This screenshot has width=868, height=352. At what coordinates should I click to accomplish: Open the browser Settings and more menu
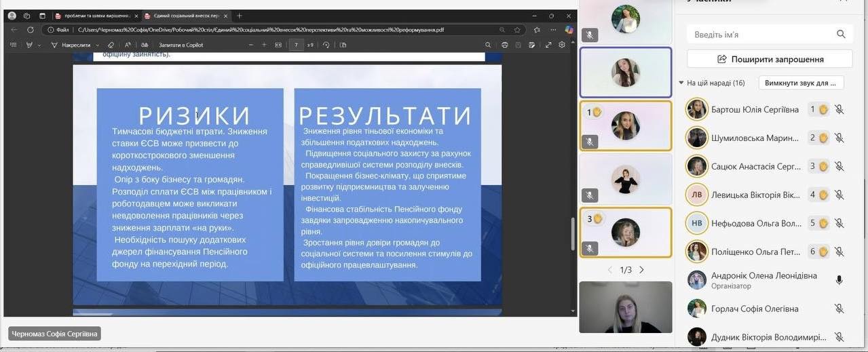[x=552, y=30]
